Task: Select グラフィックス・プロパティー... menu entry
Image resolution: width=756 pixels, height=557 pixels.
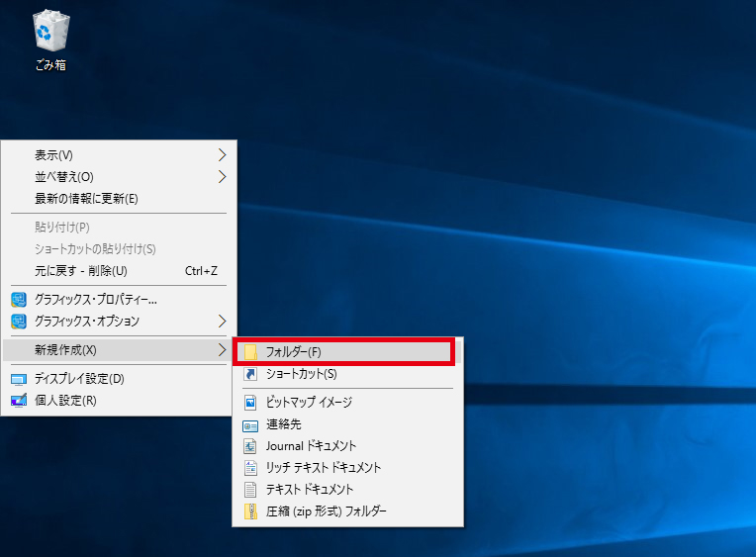Action: coord(119,300)
